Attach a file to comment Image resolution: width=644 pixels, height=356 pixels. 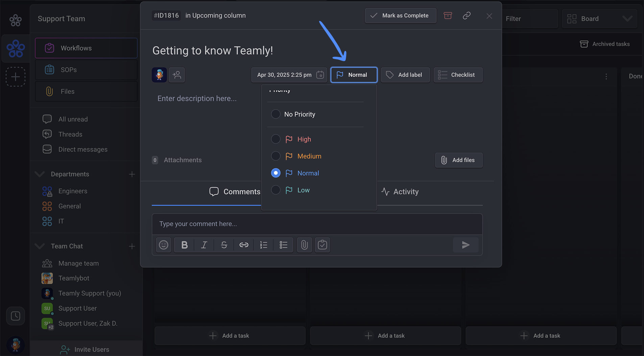304,245
